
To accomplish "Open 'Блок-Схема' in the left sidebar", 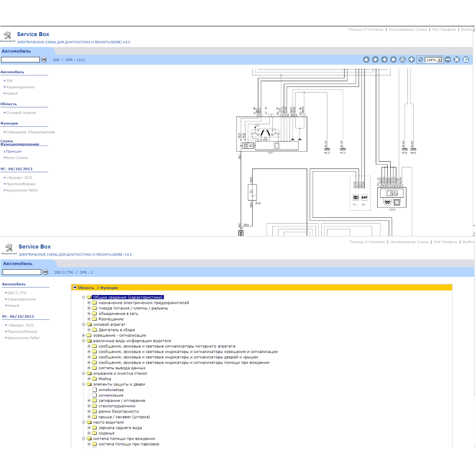I will [17, 158].
